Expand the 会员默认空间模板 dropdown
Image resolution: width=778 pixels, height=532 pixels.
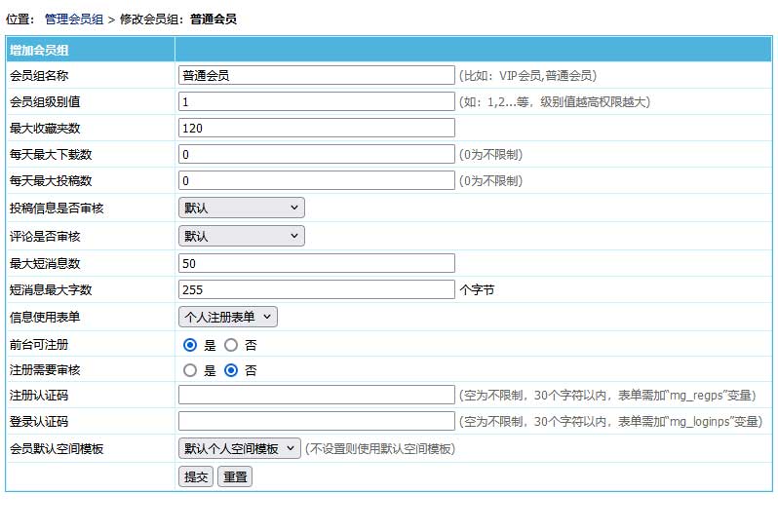click(240, 448)
